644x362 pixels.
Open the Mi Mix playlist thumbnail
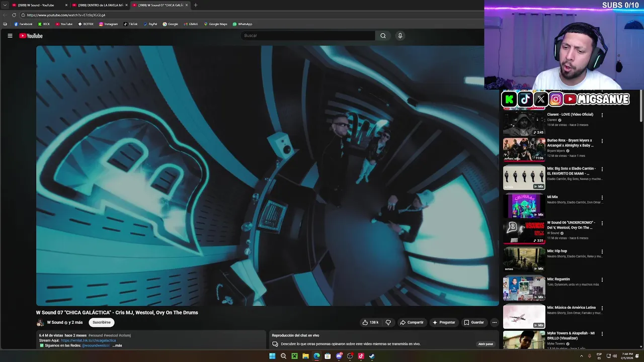coord(524,206)
